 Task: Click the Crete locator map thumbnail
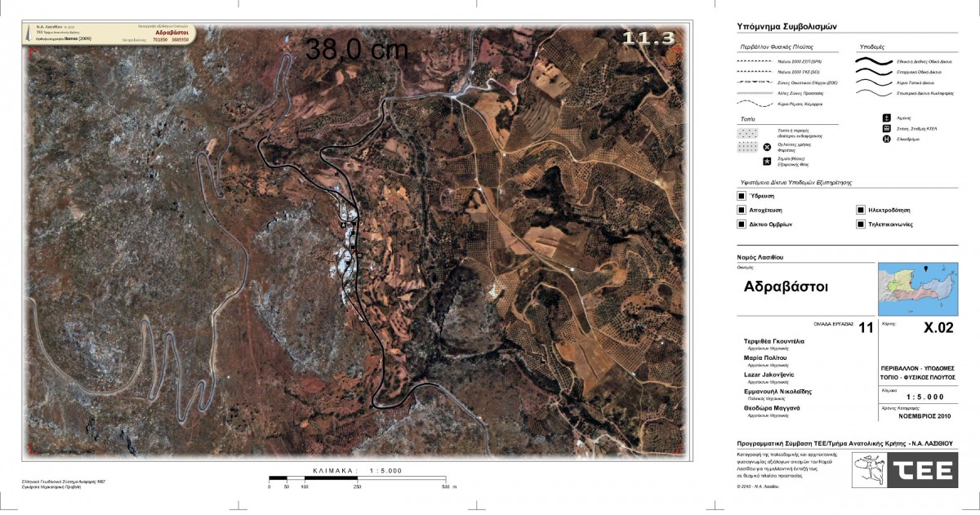[917, 288]
